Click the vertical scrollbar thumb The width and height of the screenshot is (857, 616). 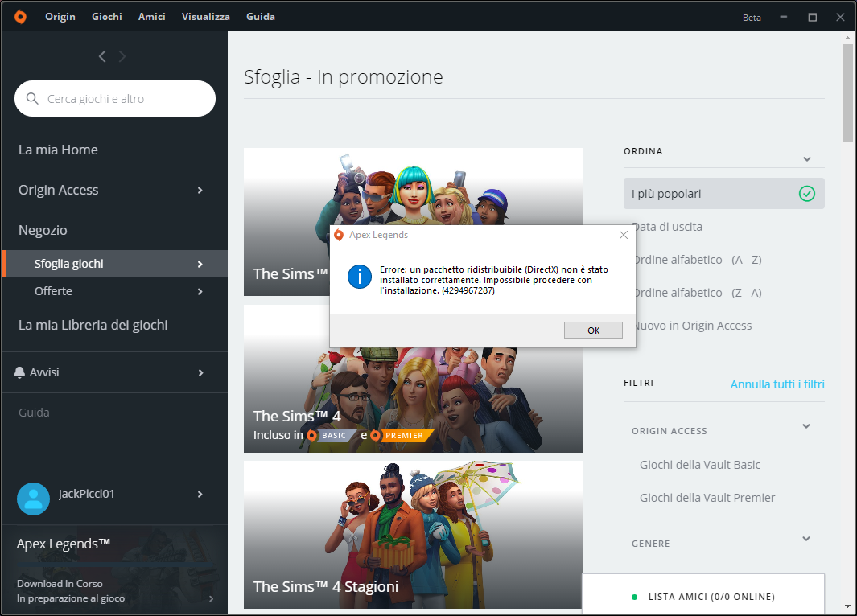(x=847, y=92)
